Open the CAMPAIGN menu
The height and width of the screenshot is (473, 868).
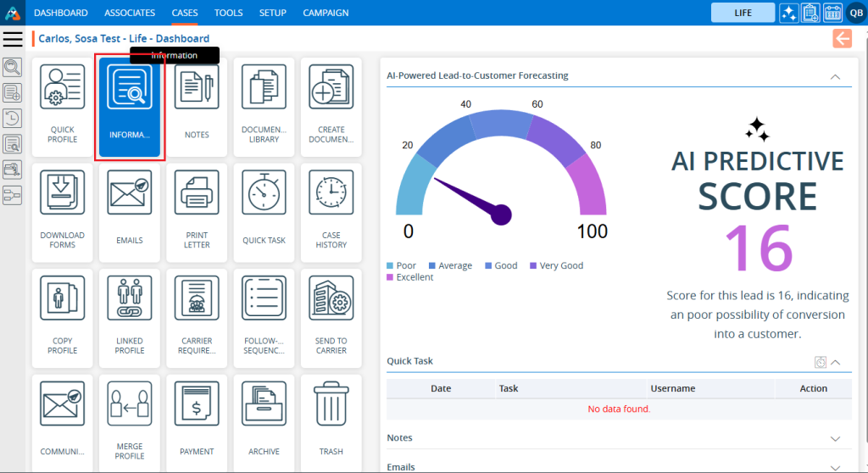pos(326,13)
